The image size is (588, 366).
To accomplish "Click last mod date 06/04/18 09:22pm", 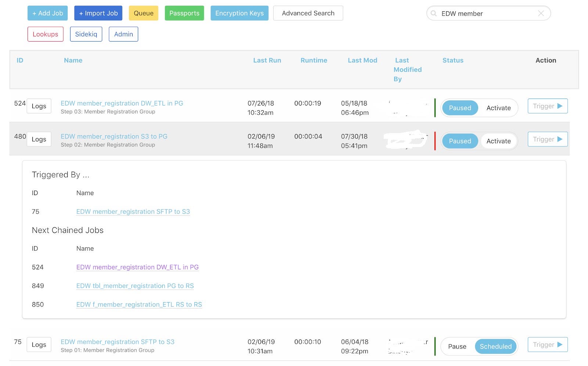I will [x=355, y=347].
